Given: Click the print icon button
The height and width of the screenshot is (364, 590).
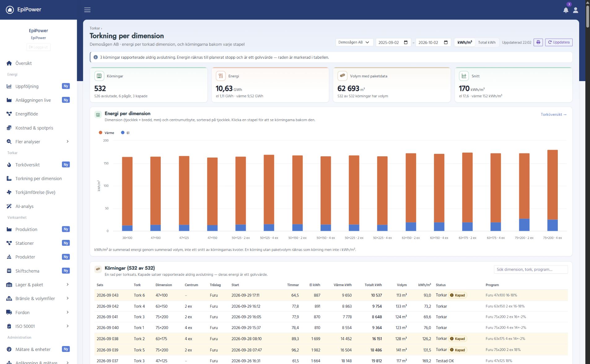Looking at the screenshot, I should point(538,42).
